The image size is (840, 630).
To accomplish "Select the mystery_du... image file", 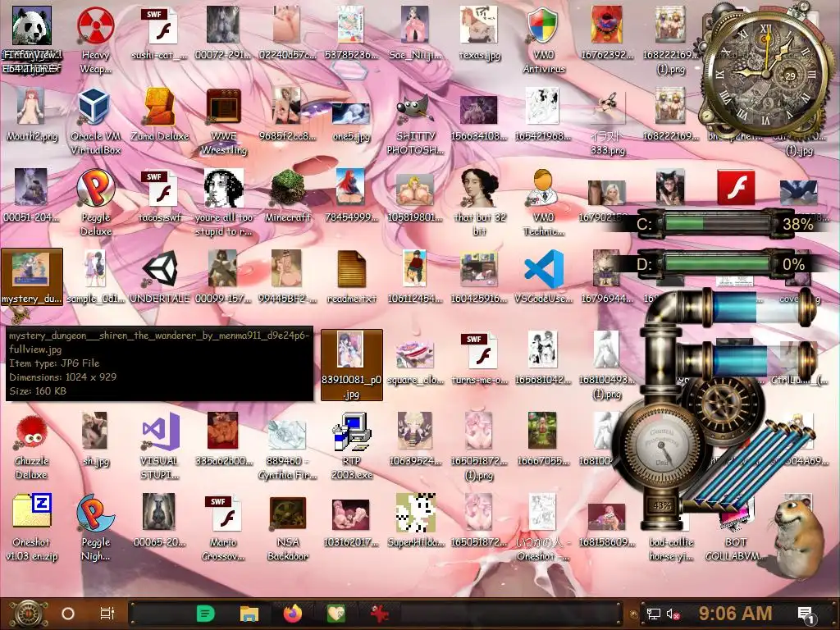I will pyautogui.click(x=32, y=277).
